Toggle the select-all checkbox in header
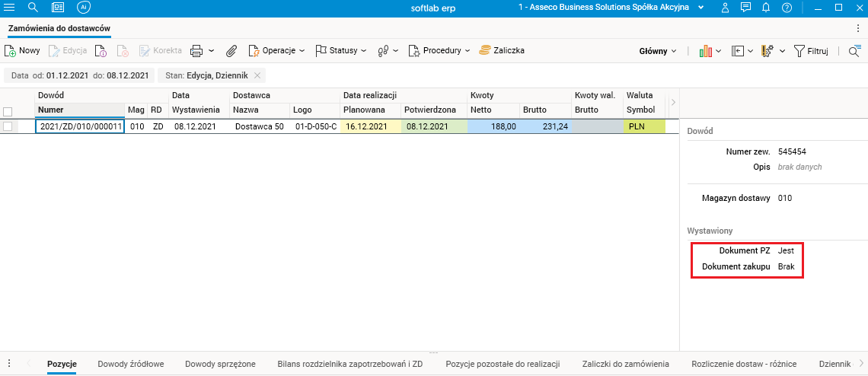This screenshot has width=868, height=376. pyautogui.click(x=8, y=111)
